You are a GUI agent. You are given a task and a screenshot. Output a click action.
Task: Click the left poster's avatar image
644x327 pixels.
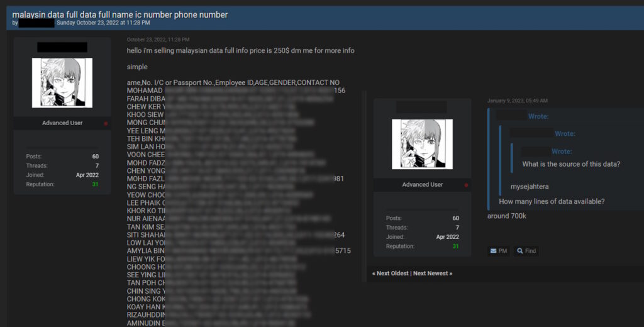[x=62, y=82]
